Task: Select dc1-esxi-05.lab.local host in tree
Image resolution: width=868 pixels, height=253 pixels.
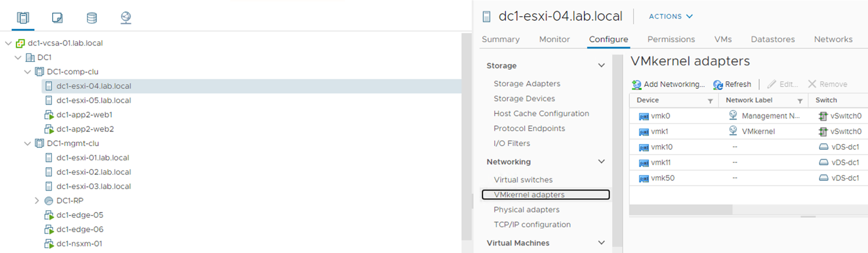Action: click(x=93, y=100)
